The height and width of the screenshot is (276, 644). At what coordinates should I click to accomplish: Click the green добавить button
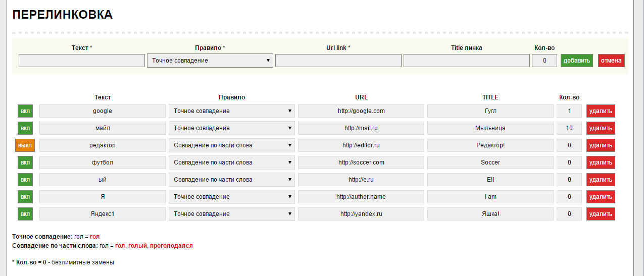coord(577,61)
